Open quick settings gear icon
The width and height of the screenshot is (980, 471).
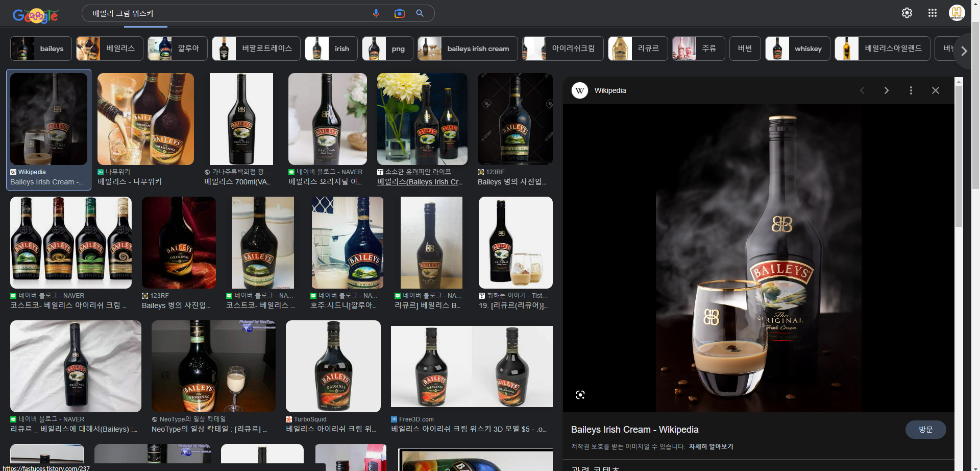pyautogui.click(x=907, y=13)
